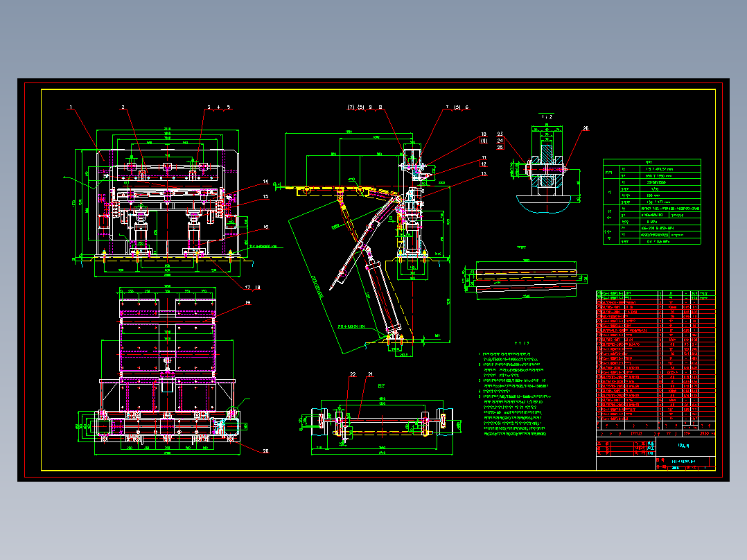Click the tapered beam detail view
The width and height of the screenshot is (747, 560).
[x=525, y=281]
